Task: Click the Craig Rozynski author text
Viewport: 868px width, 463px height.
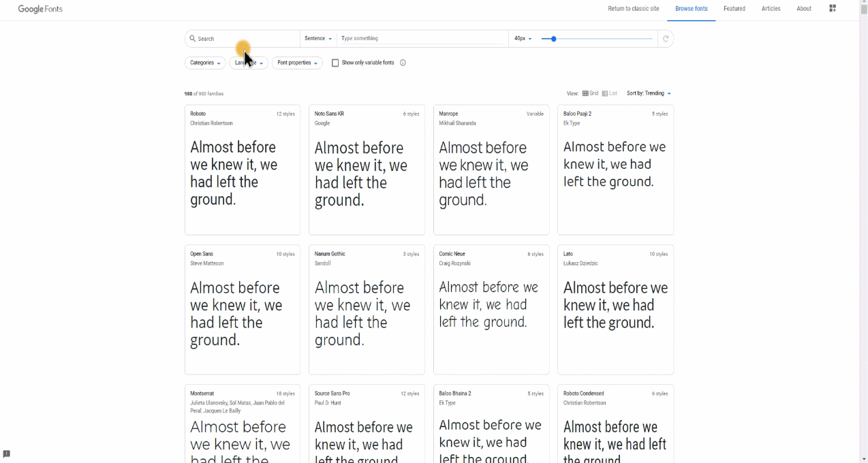Action: (455, 264)
